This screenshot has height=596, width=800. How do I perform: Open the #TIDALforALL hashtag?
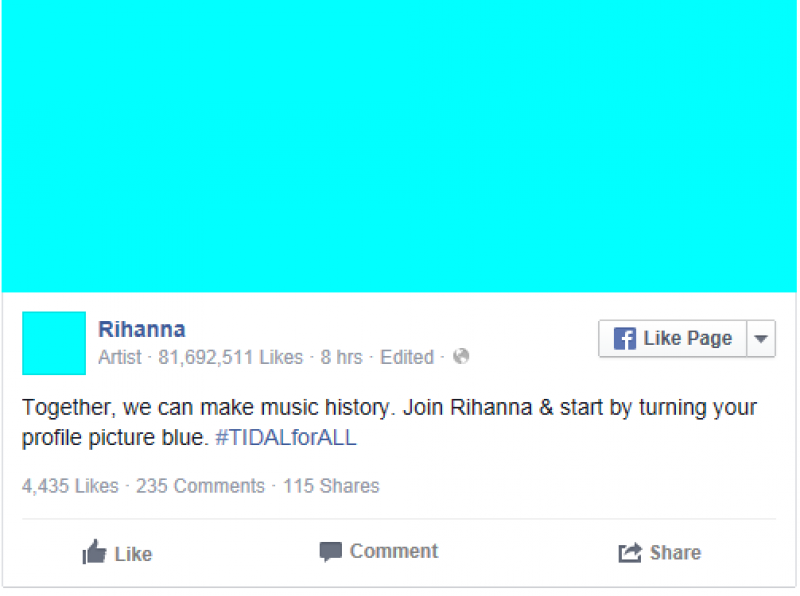285,438
